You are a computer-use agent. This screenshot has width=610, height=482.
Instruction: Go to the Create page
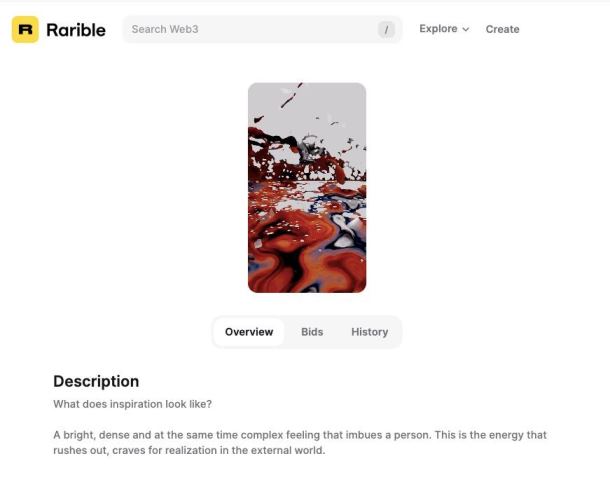[502, 29]
